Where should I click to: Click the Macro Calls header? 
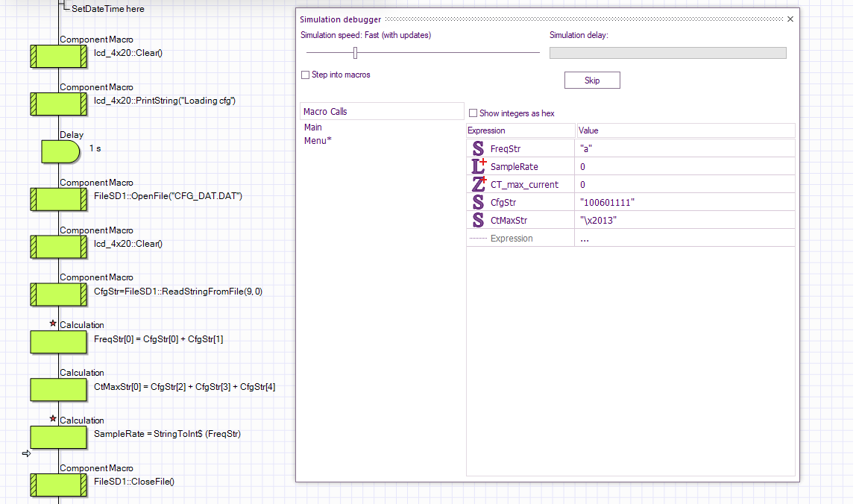tap(382, 111)
